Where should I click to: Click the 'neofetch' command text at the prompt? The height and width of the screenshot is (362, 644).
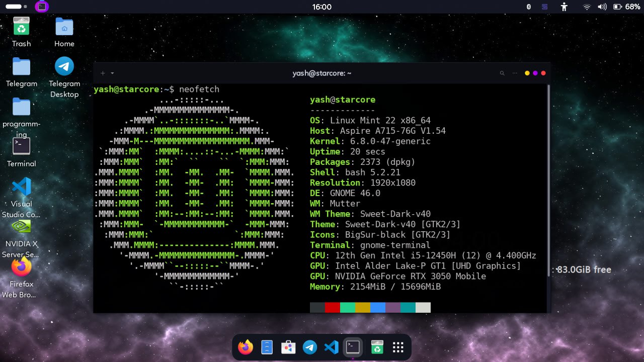[199, 89]
